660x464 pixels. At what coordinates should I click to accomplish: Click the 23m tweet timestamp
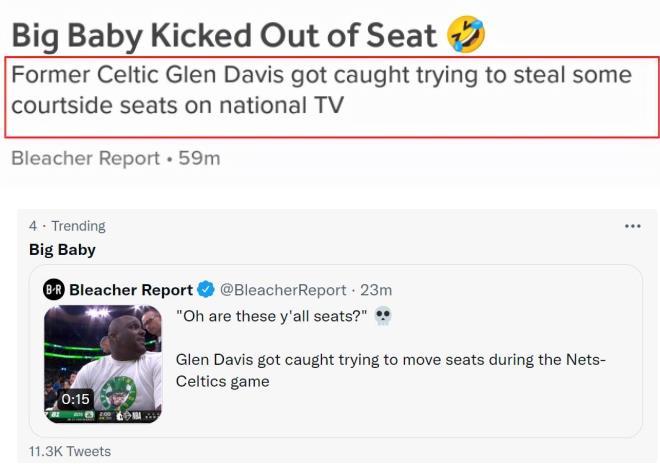click(376, 290)
